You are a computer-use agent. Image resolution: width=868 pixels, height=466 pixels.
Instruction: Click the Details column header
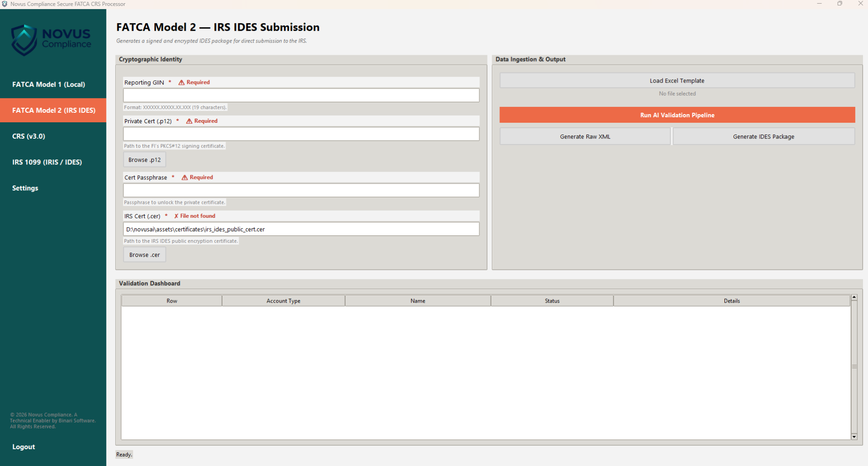coord(732,301)
